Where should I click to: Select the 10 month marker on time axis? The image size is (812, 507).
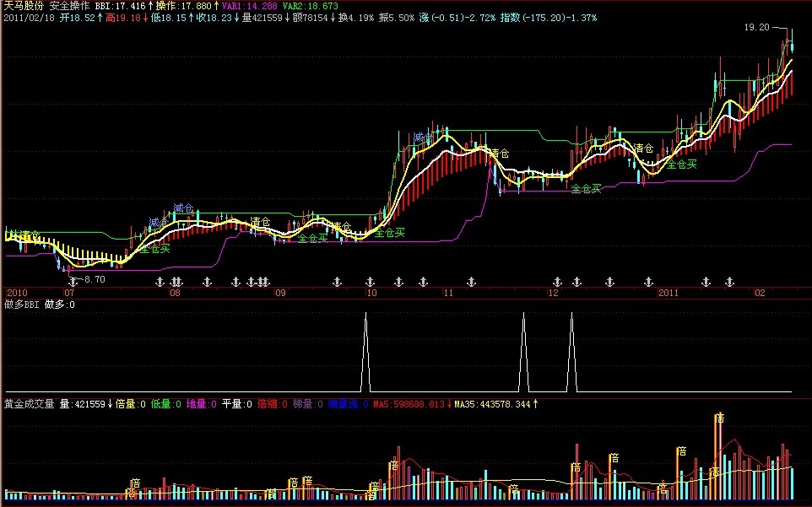click(371, 293)
